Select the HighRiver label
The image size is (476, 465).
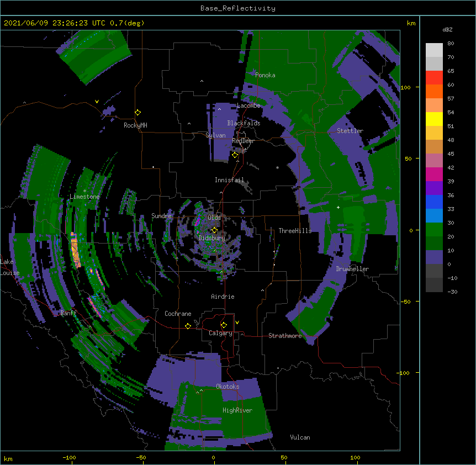[x=237, y=410]
